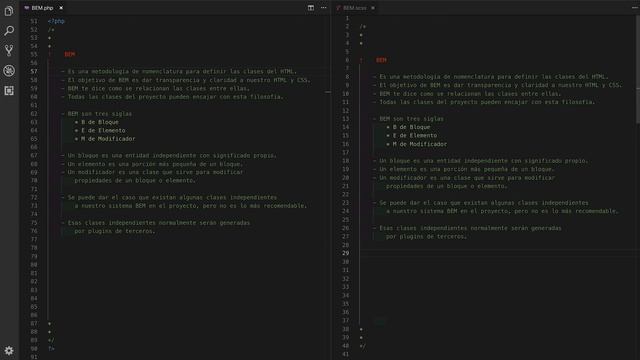Open the Manage gear menu
The image size is (640, 360).
9,350
